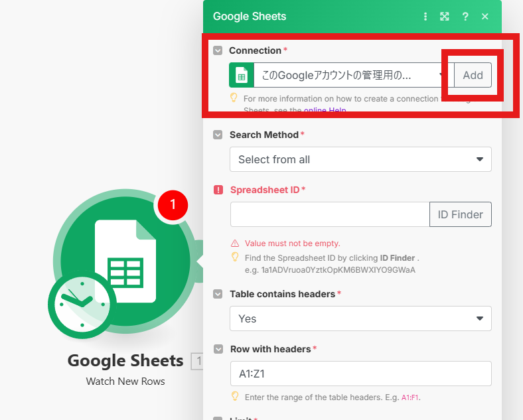Open the online Help link
This screenshot has width=523, height=420.
(325, 110)
